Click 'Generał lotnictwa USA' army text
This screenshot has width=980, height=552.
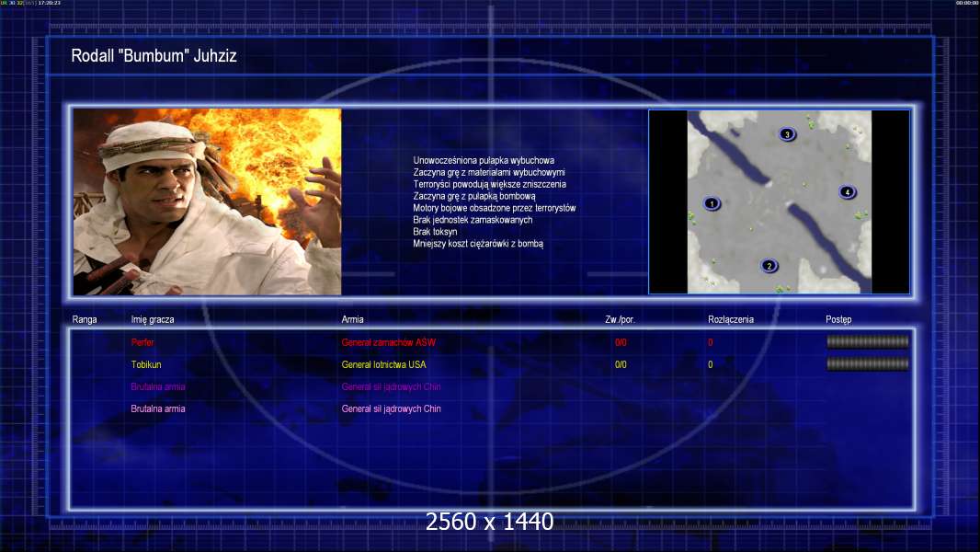click(383, 364)
